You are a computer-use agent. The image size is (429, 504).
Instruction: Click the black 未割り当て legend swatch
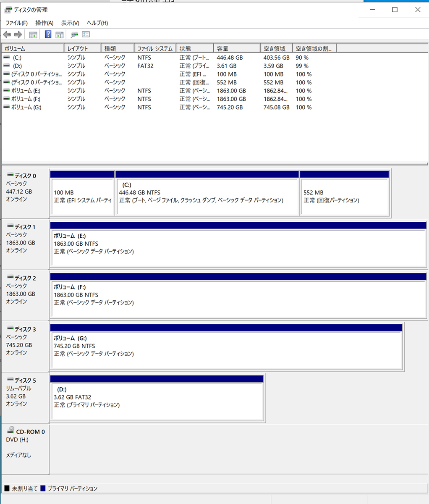pyautogui.click(x=7, y=488)
